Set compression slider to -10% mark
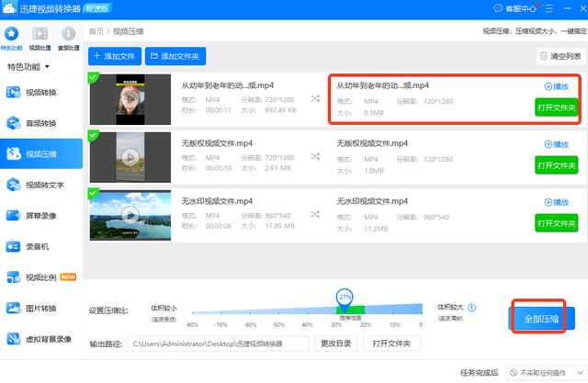This screenshot has height=383, width=588. [394, 311]
